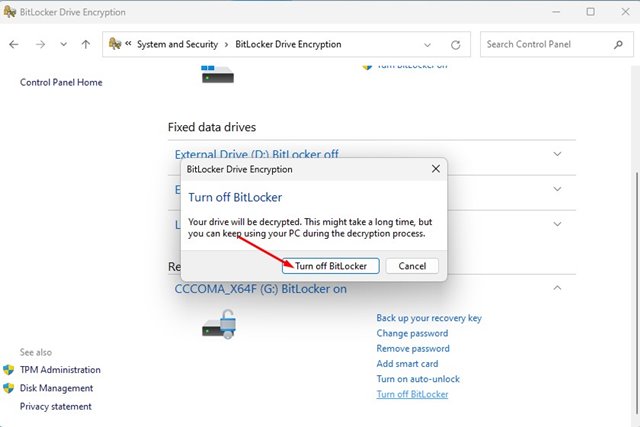The height and width of the screenshot is (427, 640).
Task: Select System and Security breadcrumb
Action: (x=178, y=45)
